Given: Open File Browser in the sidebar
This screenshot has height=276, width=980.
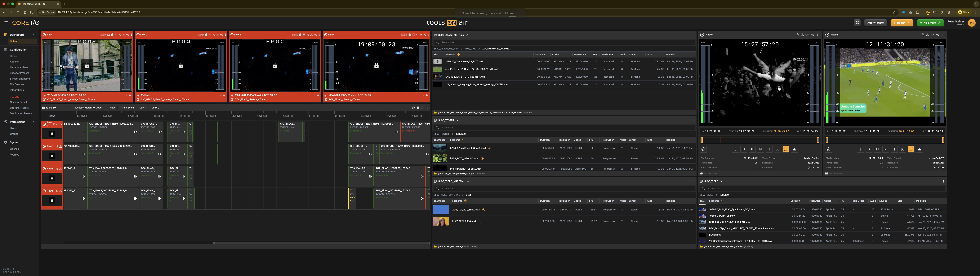Looking at the screenshot, I should pos(17,84).
